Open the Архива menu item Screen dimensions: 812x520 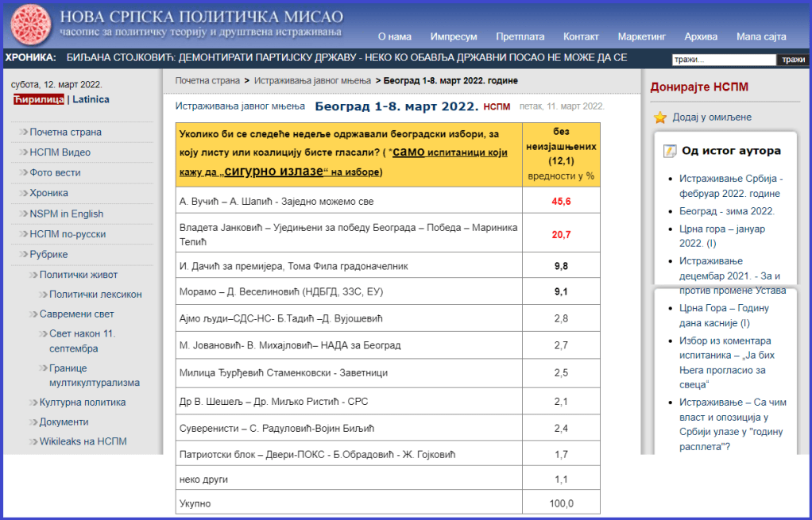point(700,37)
